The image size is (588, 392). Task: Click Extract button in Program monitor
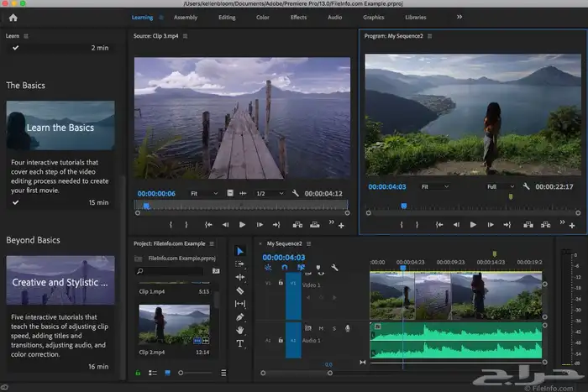tap(546, 224)
